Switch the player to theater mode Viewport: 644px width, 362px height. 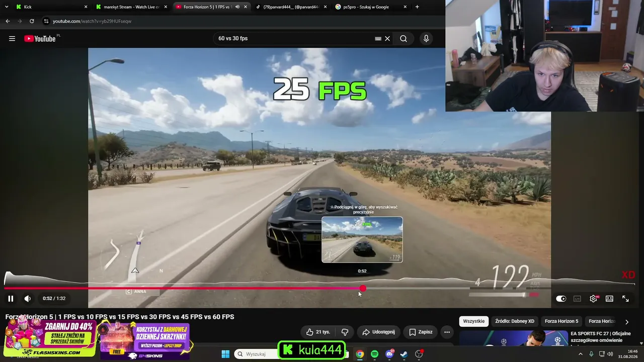(x=609, y=299)
